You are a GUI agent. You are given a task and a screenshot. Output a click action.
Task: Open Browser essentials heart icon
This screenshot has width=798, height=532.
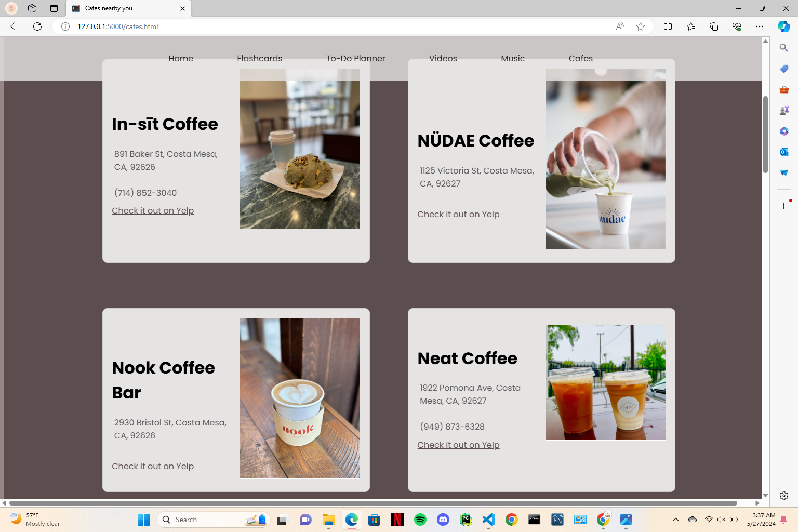pos(737,26)
